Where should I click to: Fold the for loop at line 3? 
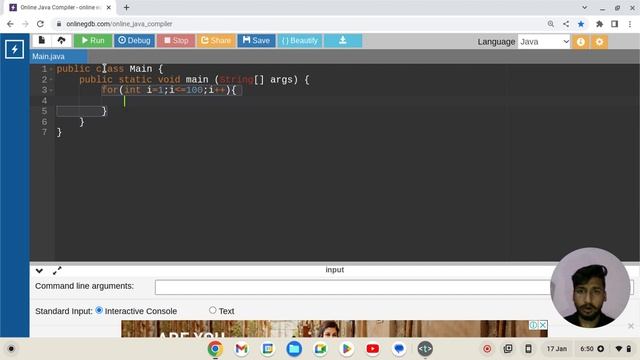(x=51, y=90)
